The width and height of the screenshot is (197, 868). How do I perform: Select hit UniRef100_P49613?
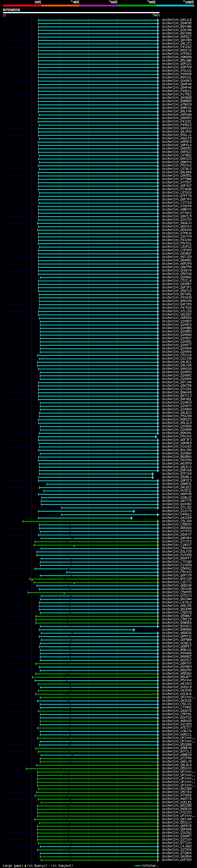177,125
